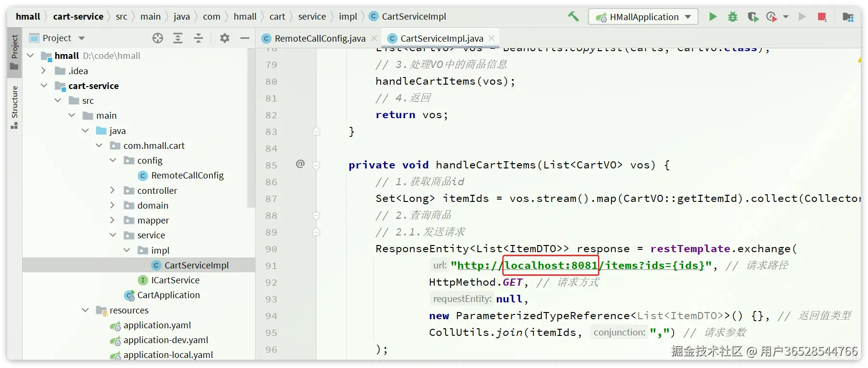This screenshot has width=868, height=368.
Task: Click the fold marker on line 88
Action: [x=316, y=215]
